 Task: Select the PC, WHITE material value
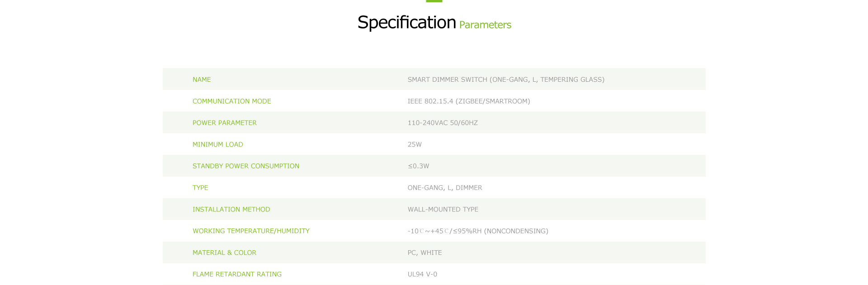pyautogui.click(x=425, y=253)
